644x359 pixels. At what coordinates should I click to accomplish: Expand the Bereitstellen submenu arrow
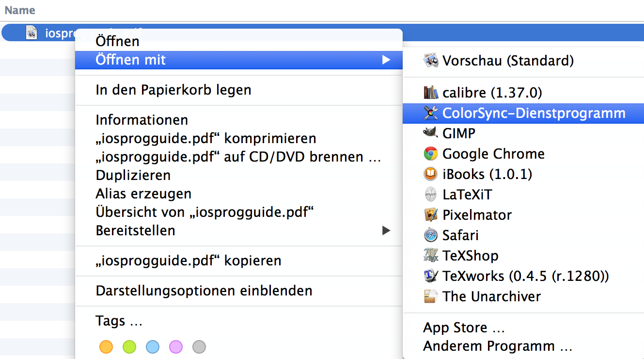(386, 230)
